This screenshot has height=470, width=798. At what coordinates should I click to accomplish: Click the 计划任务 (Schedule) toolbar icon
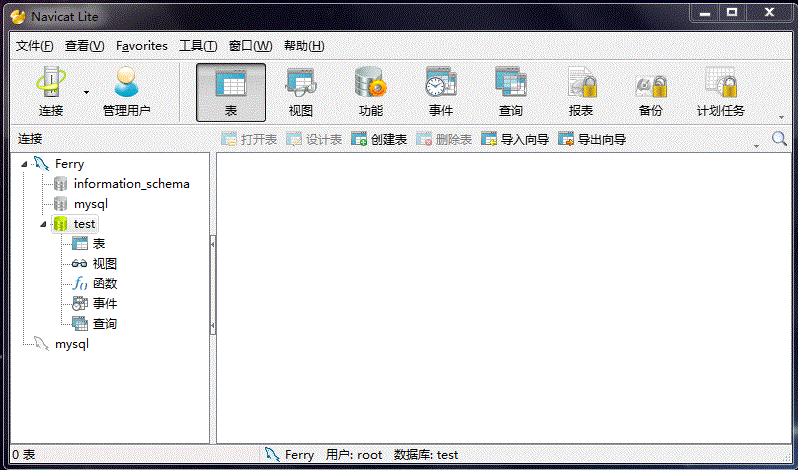[x=720, y=91]
